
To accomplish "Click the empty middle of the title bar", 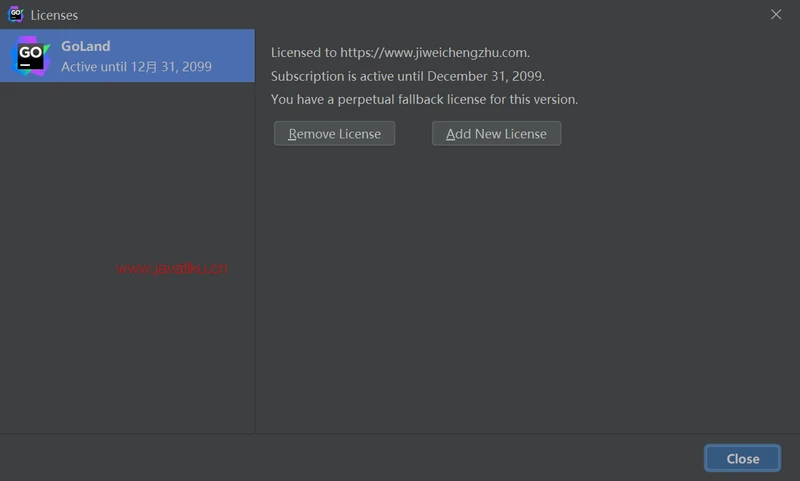I will click(x=400, y=15).
